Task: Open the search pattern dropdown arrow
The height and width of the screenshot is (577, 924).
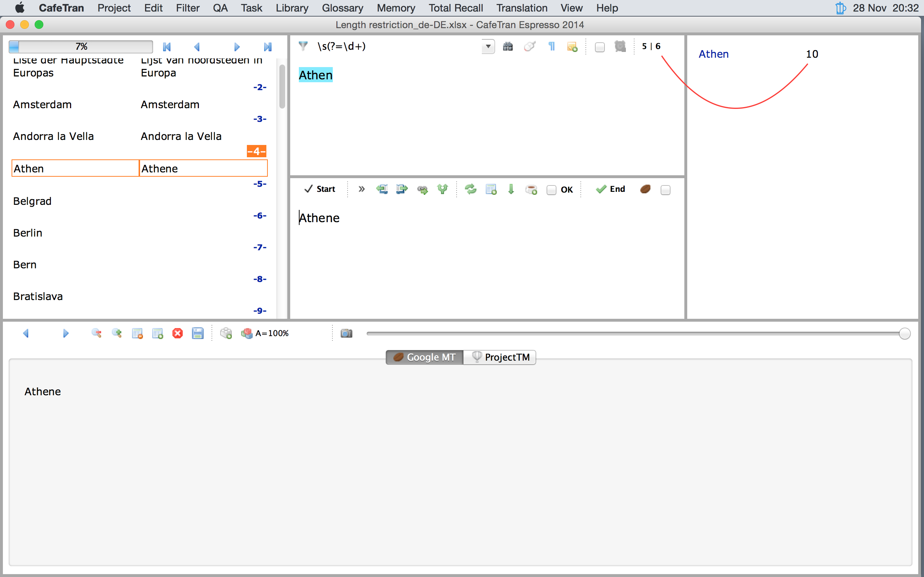Action: point(488,47)
